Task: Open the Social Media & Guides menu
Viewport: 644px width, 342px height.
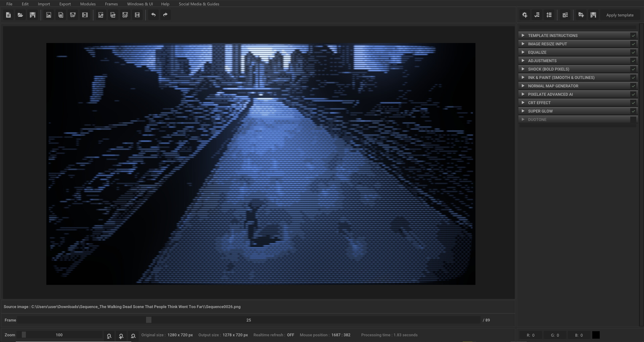Action: click(x=199, y=4)
